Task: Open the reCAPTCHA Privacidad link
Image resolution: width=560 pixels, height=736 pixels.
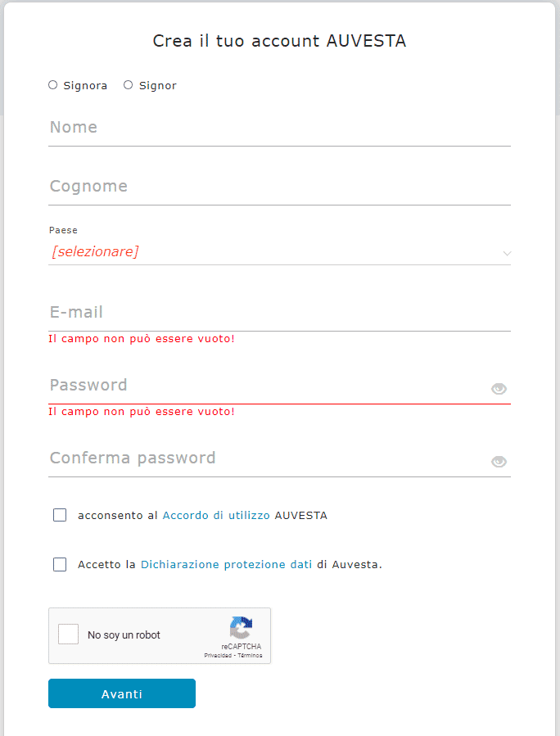Action: pyautogui.click(x=218, y=655)
